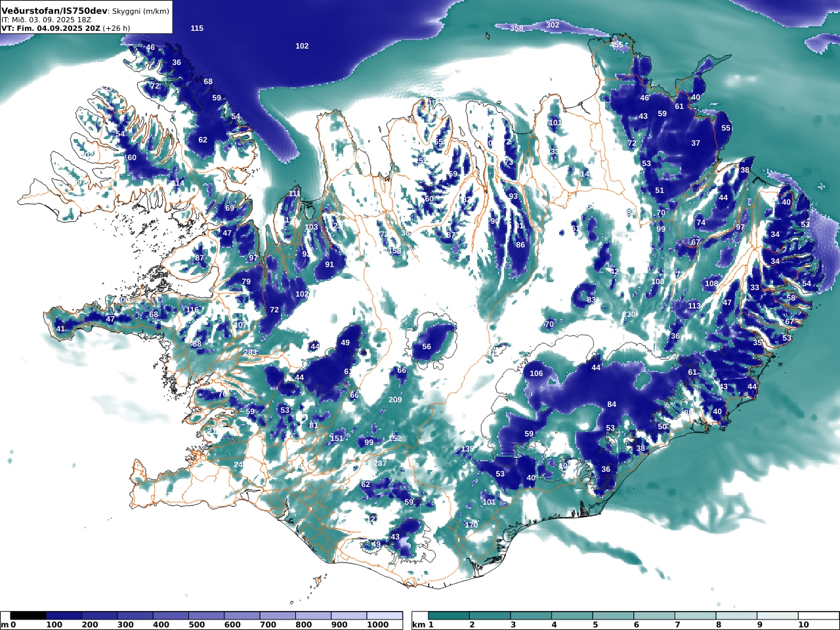Click the 'km 1' label on the right legend
840x630 pixels.
[422, 625]
